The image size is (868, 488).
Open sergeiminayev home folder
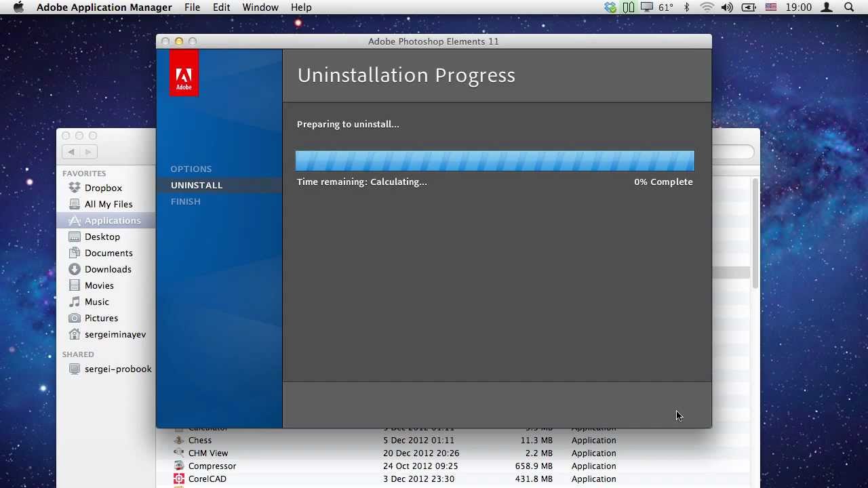coord(115,334)
